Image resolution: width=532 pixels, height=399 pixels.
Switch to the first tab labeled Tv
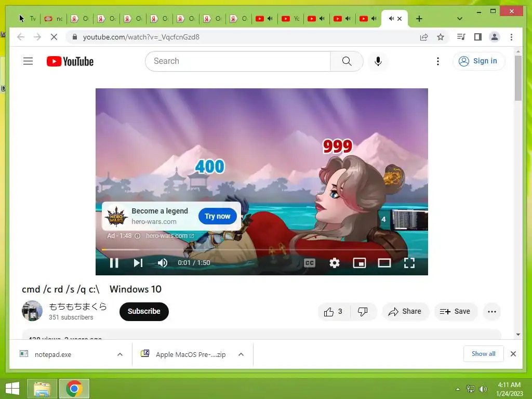click(x=28, y=19)
